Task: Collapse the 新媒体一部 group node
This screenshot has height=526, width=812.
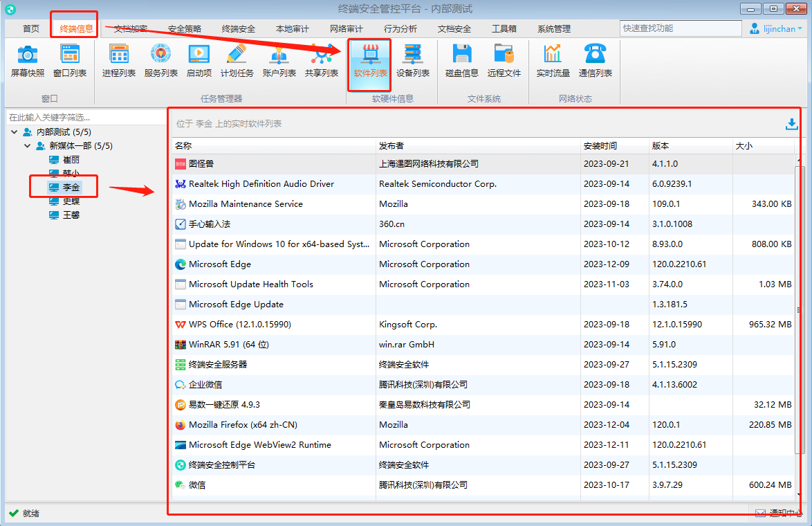Action: click(27, 146)
